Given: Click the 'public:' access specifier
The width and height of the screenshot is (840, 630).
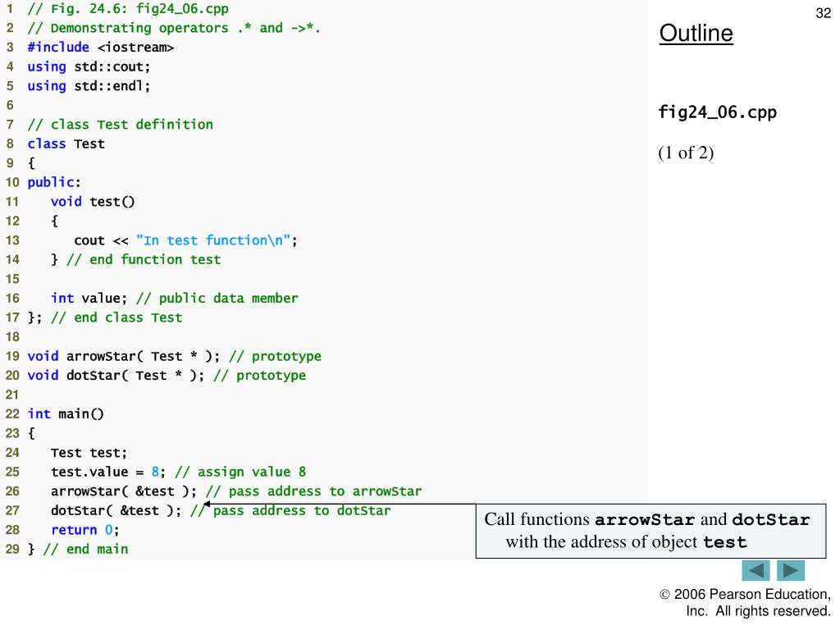Looking at the screenshot, I should tap(54, 182).
